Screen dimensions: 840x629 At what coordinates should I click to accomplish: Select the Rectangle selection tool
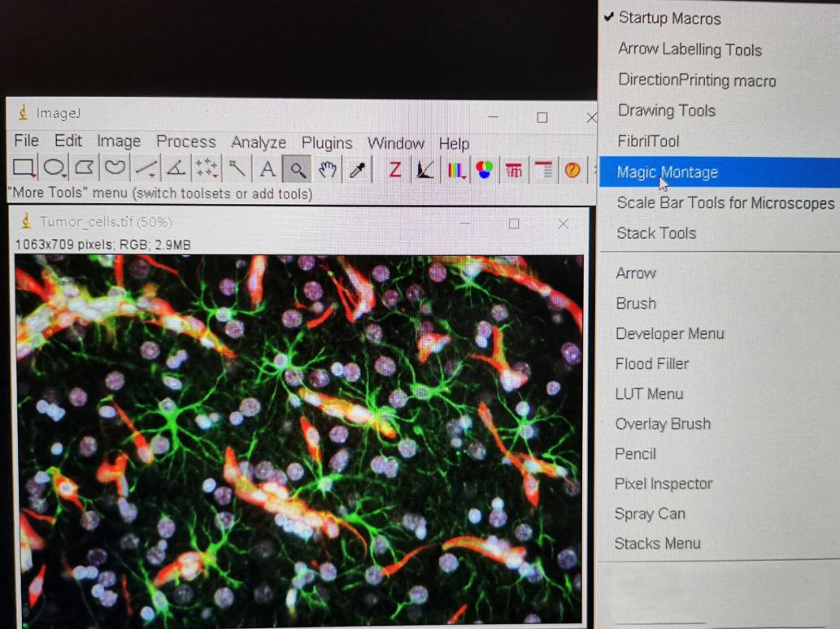(x=24, y=168)
